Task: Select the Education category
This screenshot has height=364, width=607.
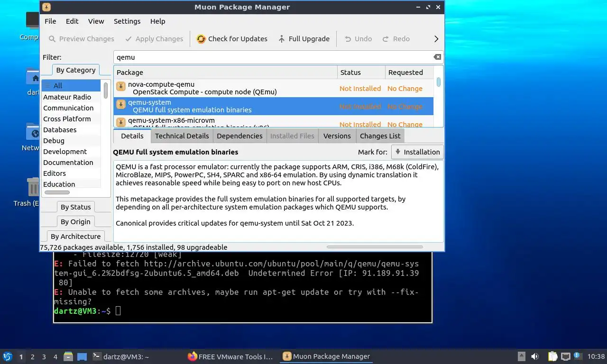Action: [x=71, y=184]
